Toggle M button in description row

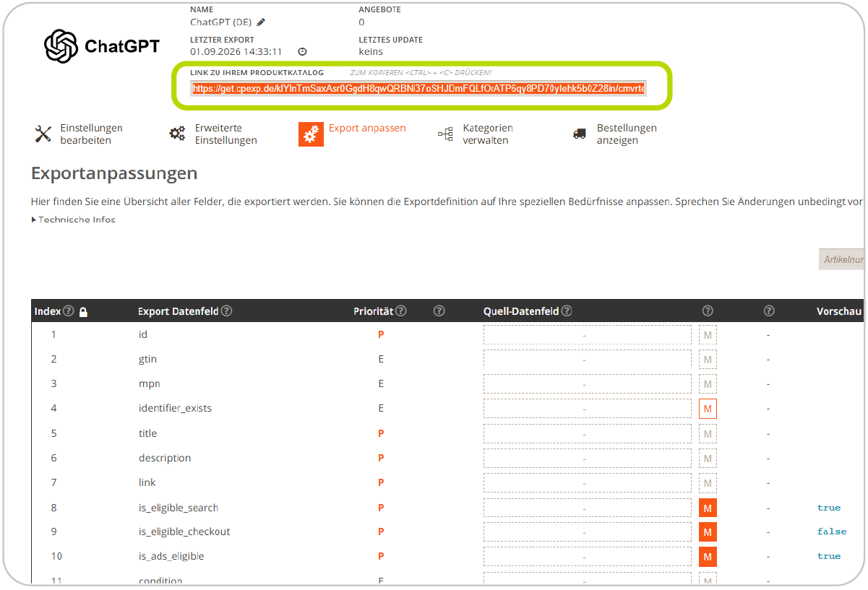pyautogui.click(x=708, y=459)
